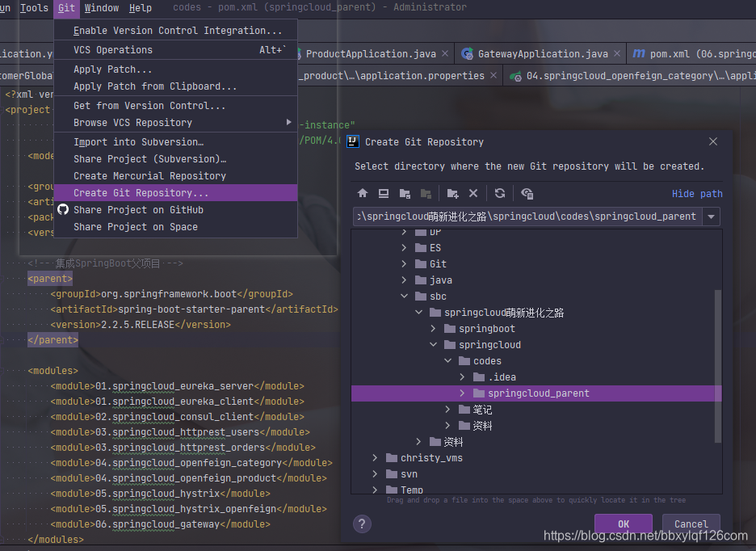Go to home directory in dialog toolbar

tap(363, 193)
